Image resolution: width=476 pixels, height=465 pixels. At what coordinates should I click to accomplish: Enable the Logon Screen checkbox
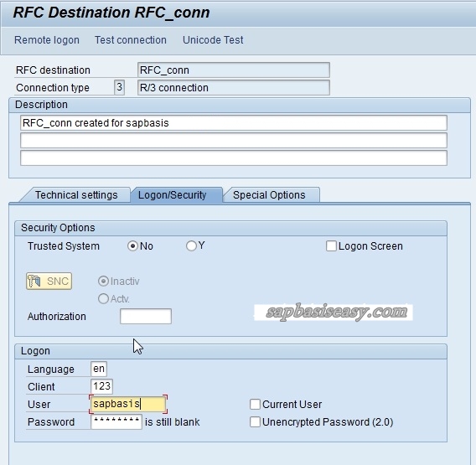pos(331,245)
